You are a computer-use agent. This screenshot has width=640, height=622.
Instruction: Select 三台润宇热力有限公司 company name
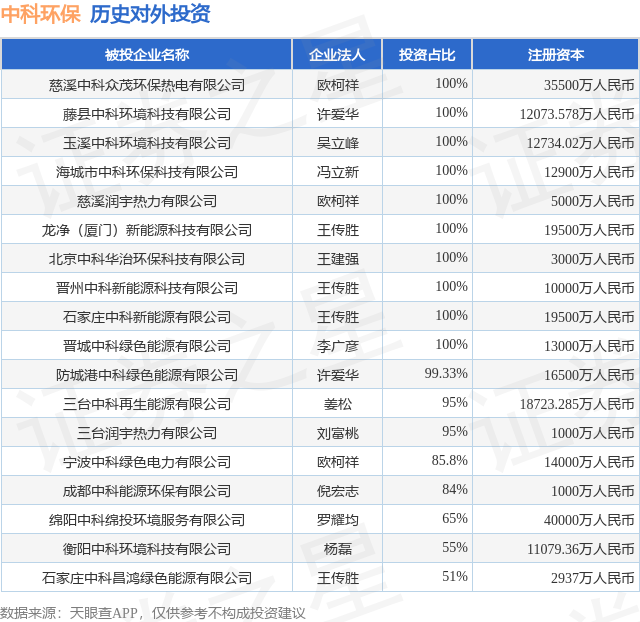[x=147, y=433]
